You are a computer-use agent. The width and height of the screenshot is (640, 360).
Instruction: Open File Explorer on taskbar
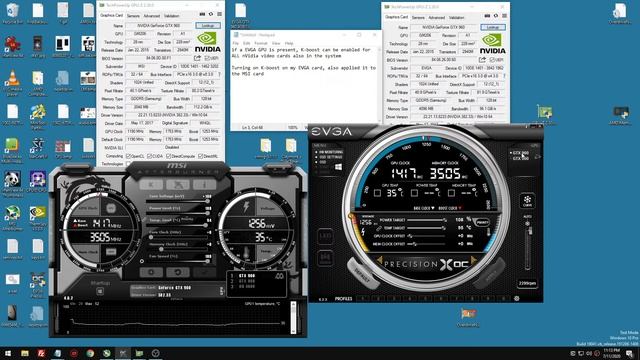click(x=25, y=353)
